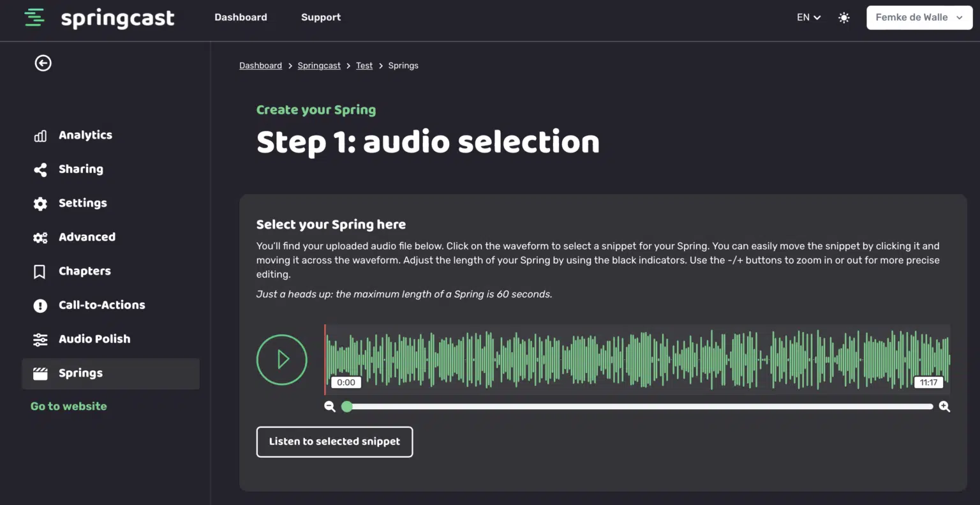This screenshot has width=980, height=505.
Task: Click the Springs clapperboard icon
Action: 40,373
